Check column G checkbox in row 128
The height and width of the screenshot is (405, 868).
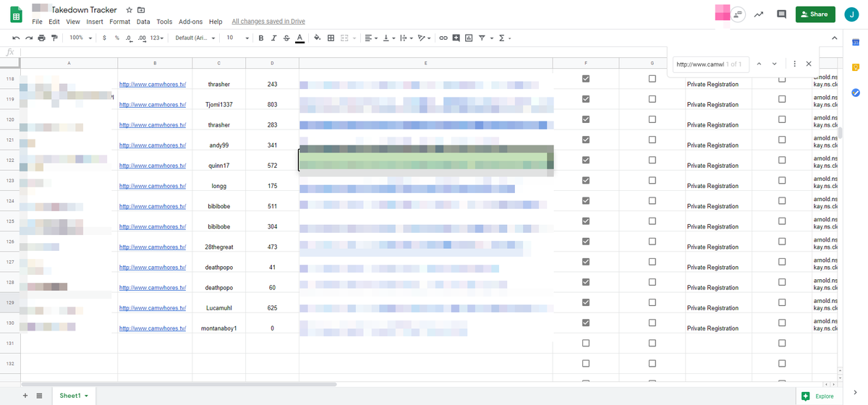652,282
